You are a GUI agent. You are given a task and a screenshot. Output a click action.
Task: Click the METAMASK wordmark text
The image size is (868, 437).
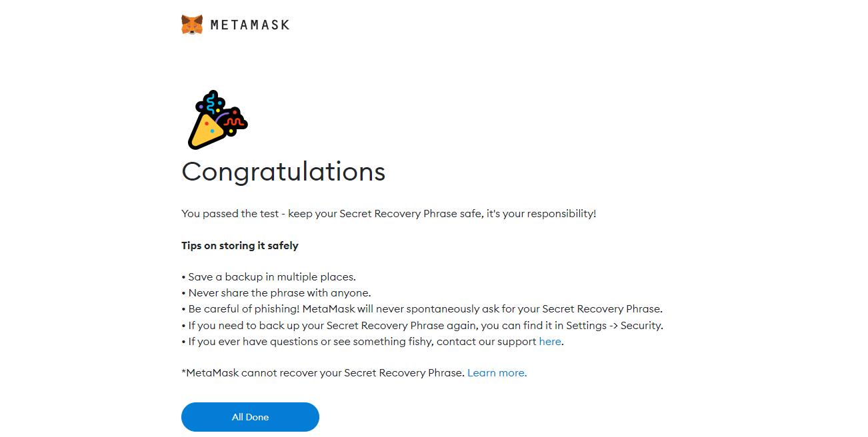(x=250, y=25)
